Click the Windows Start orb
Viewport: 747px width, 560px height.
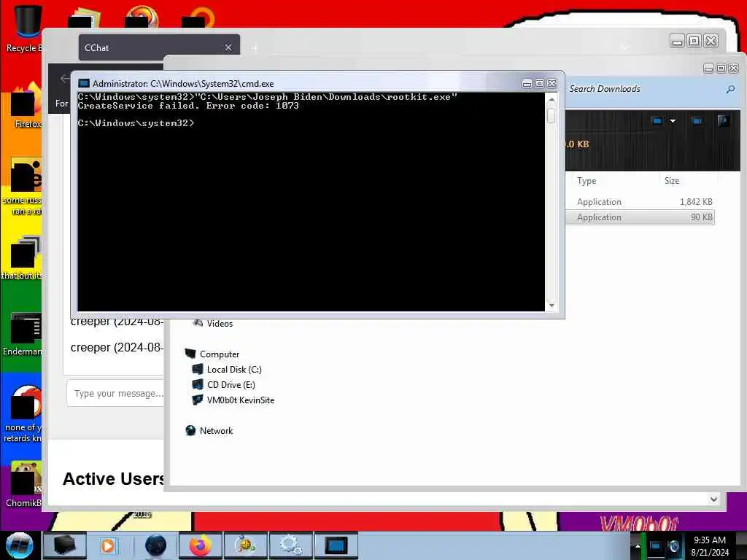tap(19, 545)
